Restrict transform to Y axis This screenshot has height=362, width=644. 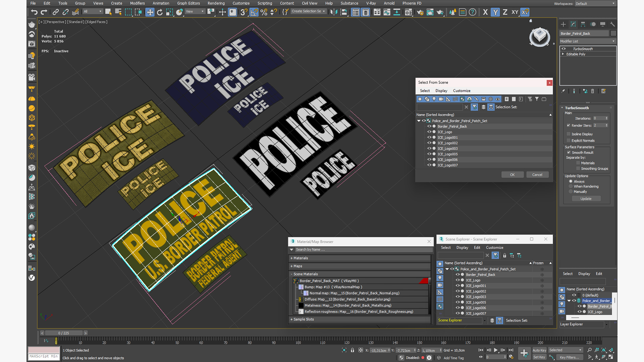[495, 12]
